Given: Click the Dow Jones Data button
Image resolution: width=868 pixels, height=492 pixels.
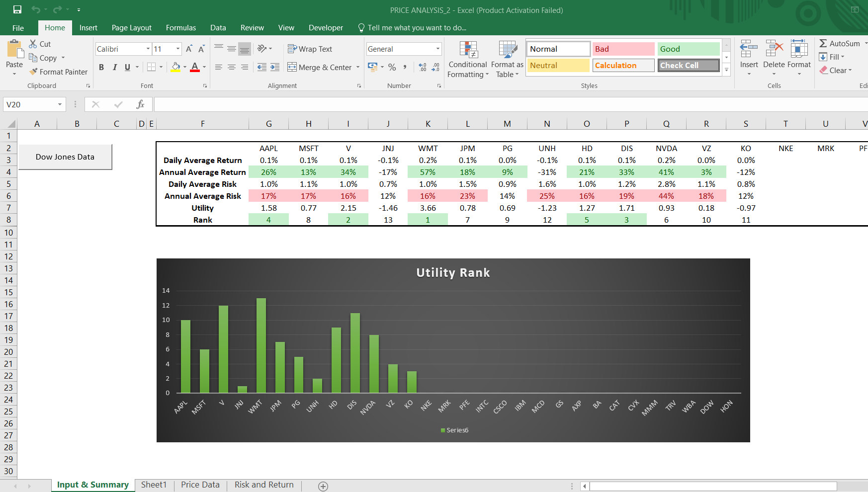Looking at the screenshot, I should pyautogui.click(x=65, y=157).
